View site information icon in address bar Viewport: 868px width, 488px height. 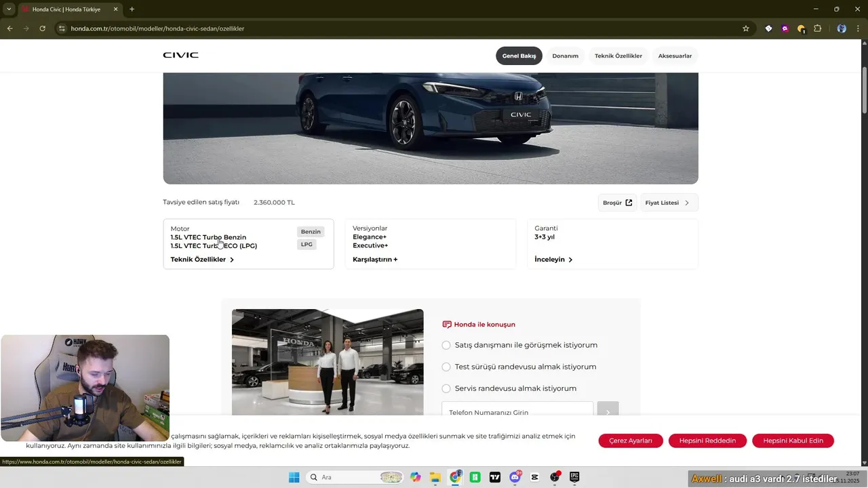coord(62,28)
